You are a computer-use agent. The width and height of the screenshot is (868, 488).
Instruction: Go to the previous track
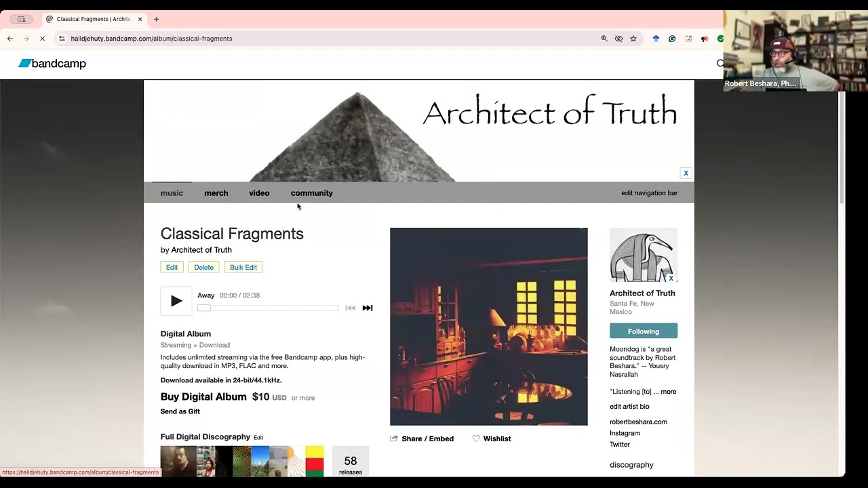pos(350,308)
